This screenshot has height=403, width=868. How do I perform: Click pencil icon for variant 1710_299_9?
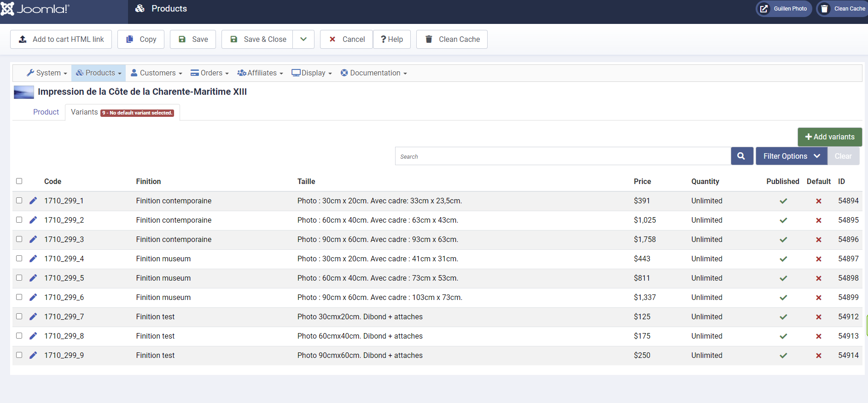[x=33, y=355]
